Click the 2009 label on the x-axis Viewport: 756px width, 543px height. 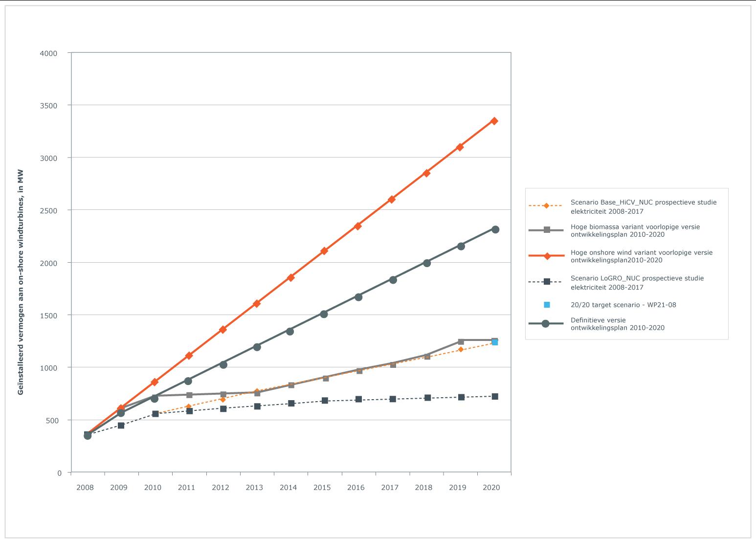click(119, 488)
